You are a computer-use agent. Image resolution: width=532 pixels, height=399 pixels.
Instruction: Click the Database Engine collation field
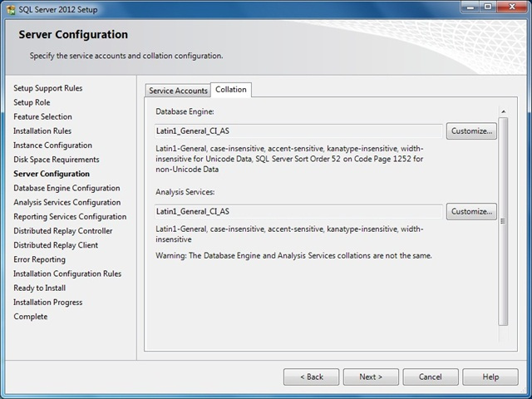tap(298, 131)
